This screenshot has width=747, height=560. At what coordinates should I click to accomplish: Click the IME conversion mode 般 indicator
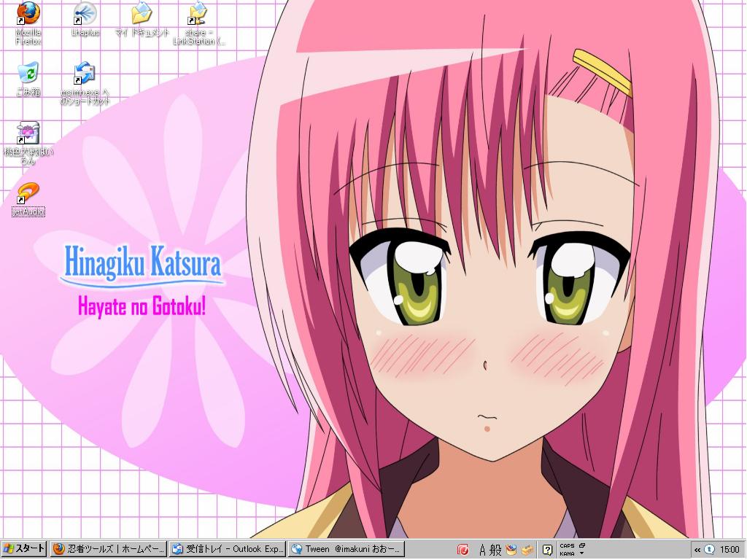pos(495,550)
